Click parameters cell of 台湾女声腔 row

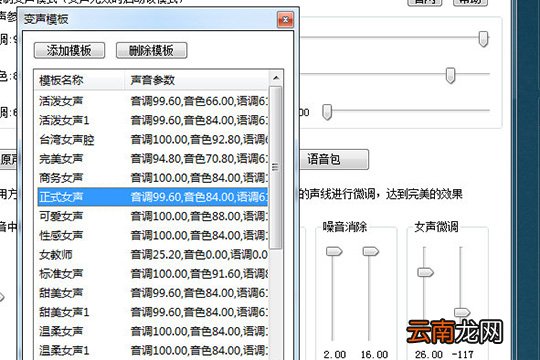click(199, 140)
